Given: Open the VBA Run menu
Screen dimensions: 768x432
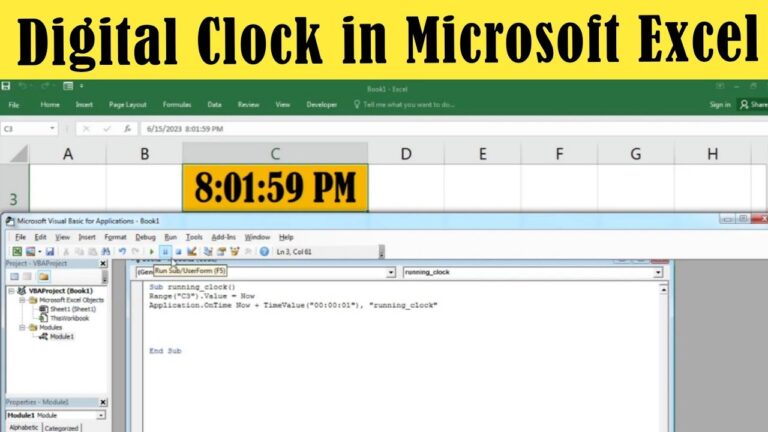Looking at the screenshot, I should pos(170,237).
